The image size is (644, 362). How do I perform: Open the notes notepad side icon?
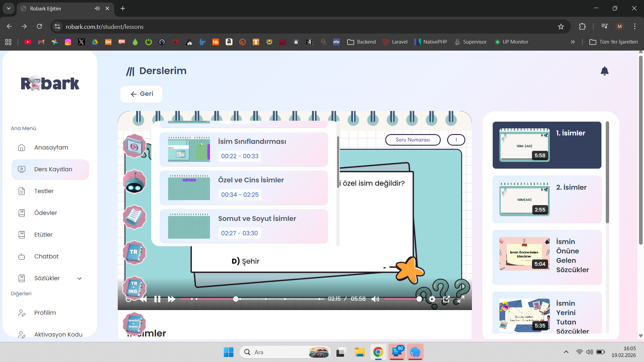[135, 217]
